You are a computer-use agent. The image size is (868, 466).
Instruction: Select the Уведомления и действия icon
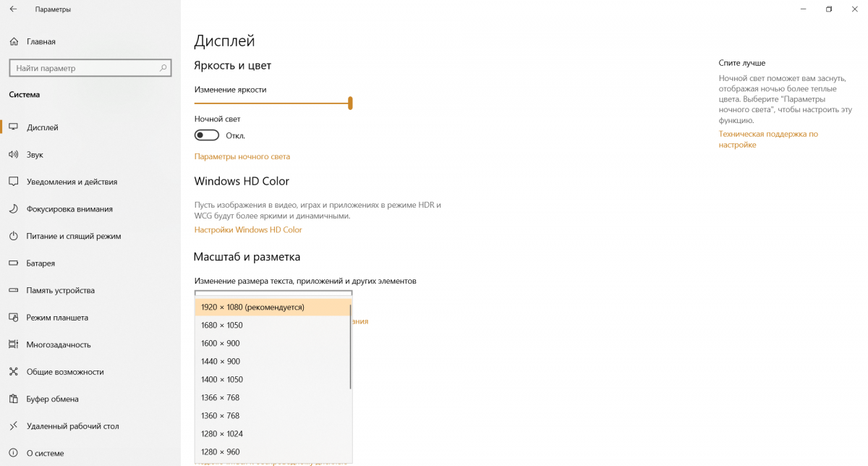click(x=13, y=182)
